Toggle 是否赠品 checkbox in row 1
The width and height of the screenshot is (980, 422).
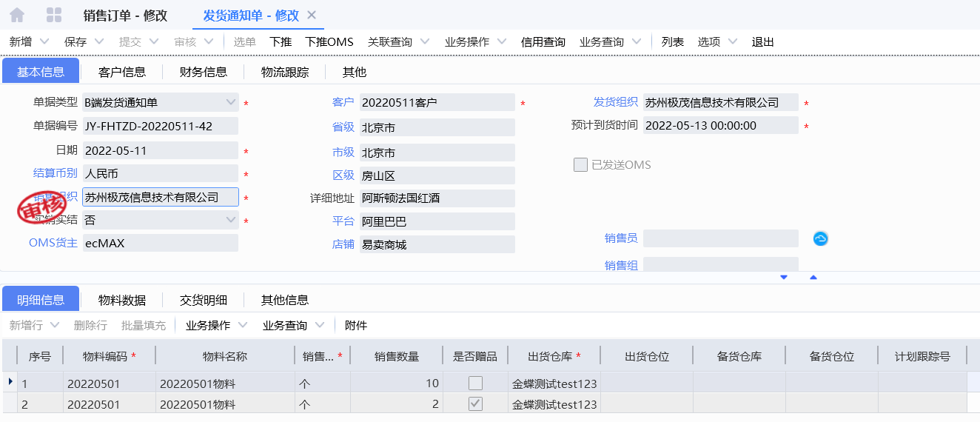pos(475,383)
